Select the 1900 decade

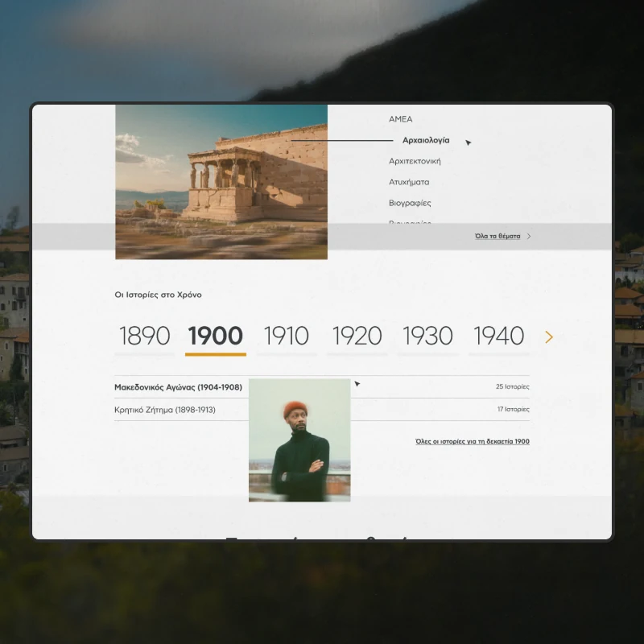(216, 336)
